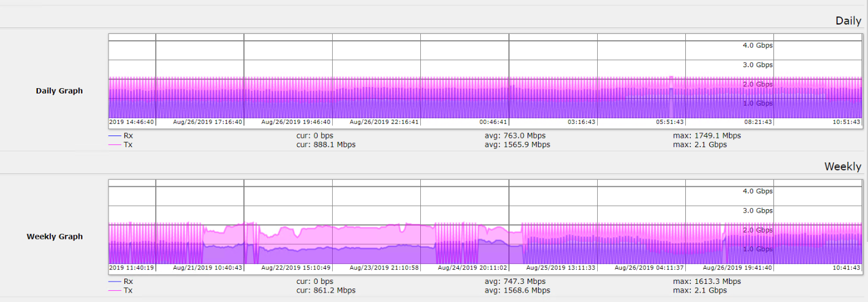The image size is (868, 302).
Task: Click '2.0 Gbps' axis label on Weekly graph
Action: [x=758, y=230]
